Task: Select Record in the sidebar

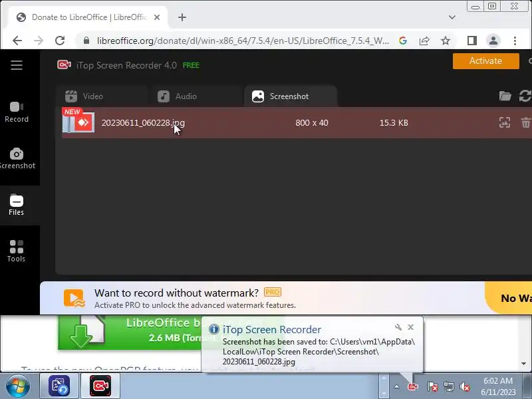Action: pyautogui.click(x=16, y=112)
